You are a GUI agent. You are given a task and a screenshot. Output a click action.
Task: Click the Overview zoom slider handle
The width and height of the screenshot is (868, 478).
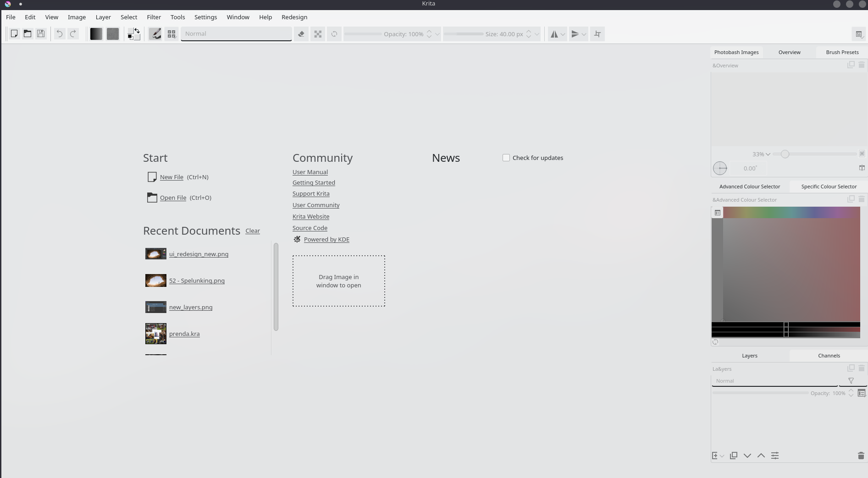click(x=785, y=154)
